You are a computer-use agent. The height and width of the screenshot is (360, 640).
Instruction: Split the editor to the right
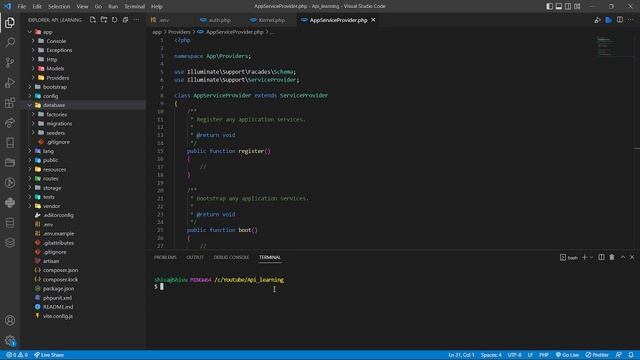[x=620, y=20]
